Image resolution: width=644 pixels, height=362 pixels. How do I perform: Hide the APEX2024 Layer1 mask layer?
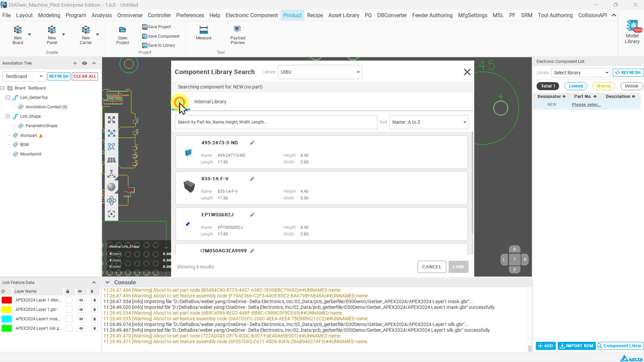pyautogui.click(x=81, y=319)
